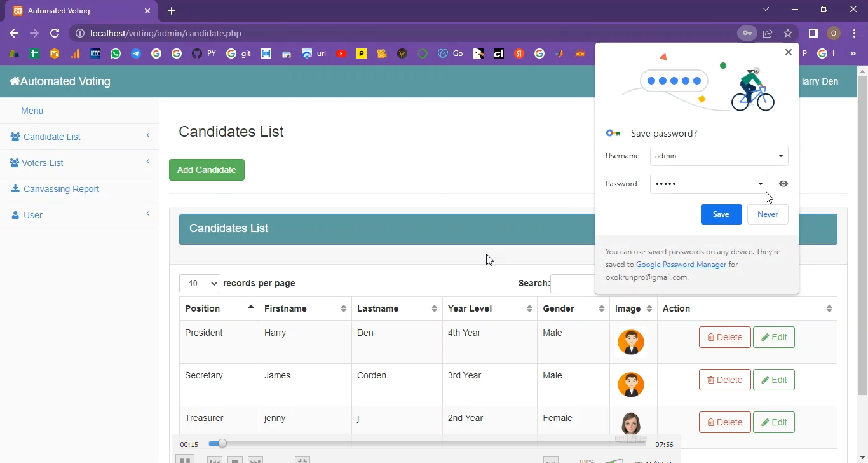This screenshot has height=463, width=868.
Task: Open the Google Password Manager link
Action: (681, 265)
